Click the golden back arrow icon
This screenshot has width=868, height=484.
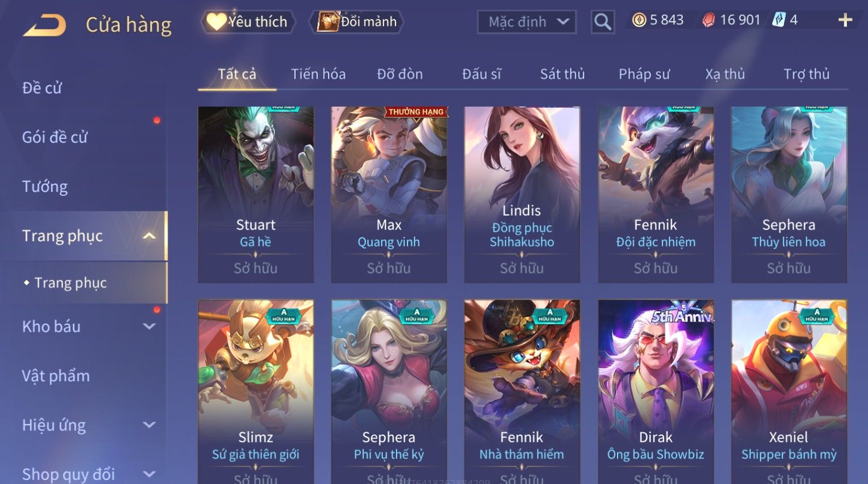click(x=44, y=25)
